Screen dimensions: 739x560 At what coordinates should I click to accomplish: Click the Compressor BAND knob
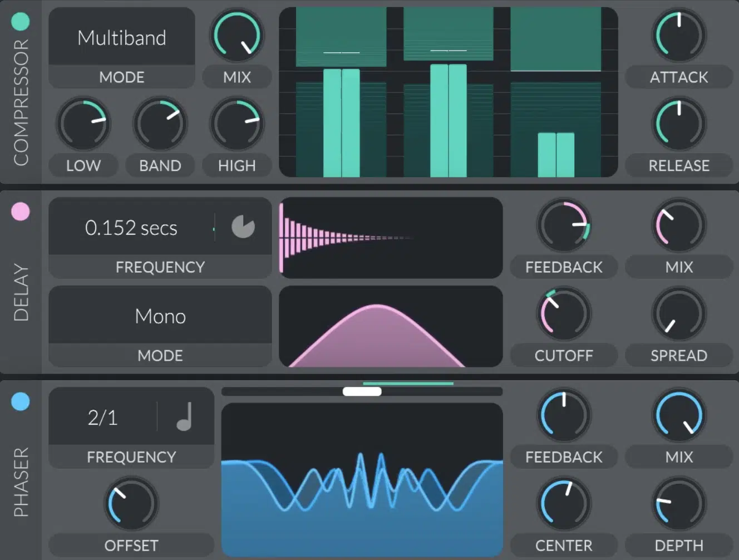[160, 124]
